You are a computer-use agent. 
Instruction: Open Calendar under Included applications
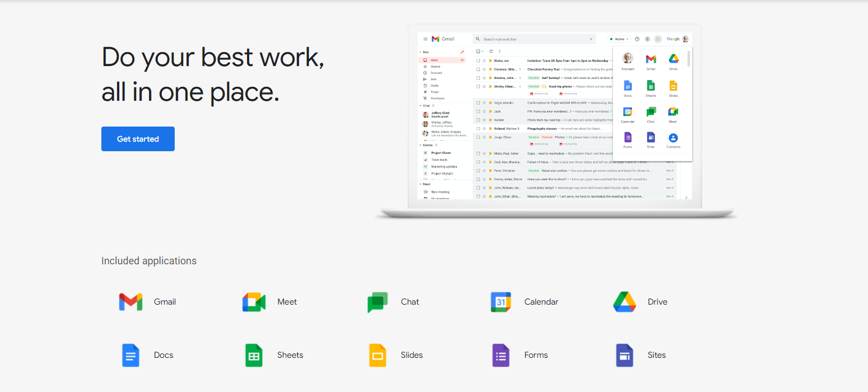(525, 302)
